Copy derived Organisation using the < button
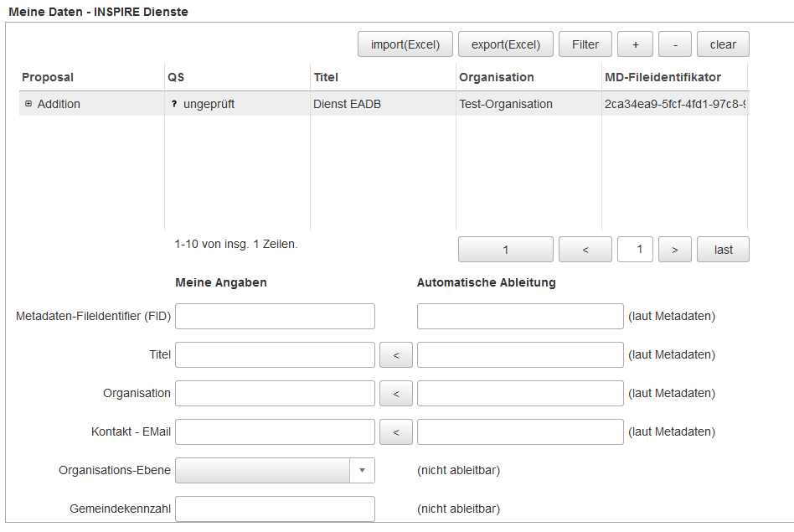 [x=396, y=394]
